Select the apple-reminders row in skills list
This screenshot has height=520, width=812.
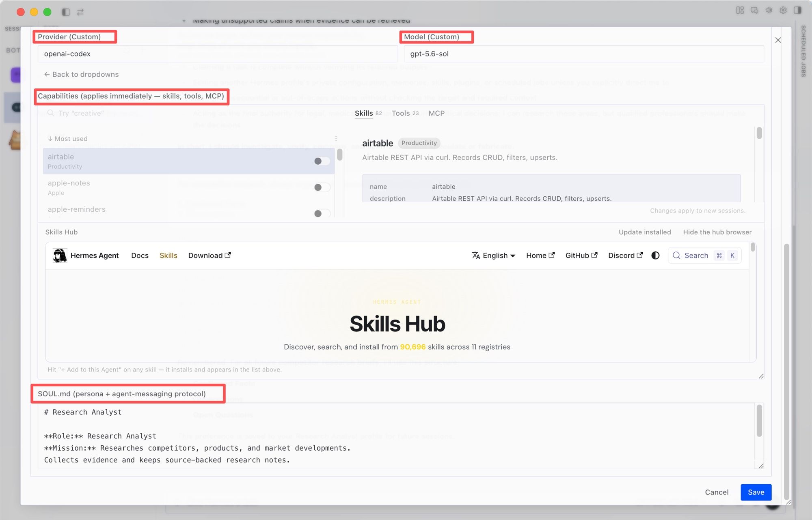click(x=189, y=210)
